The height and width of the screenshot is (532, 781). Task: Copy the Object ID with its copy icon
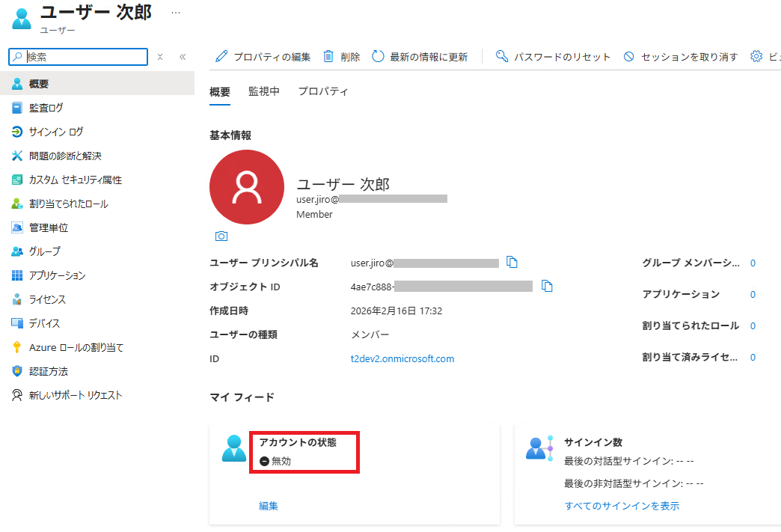(547, 286)
